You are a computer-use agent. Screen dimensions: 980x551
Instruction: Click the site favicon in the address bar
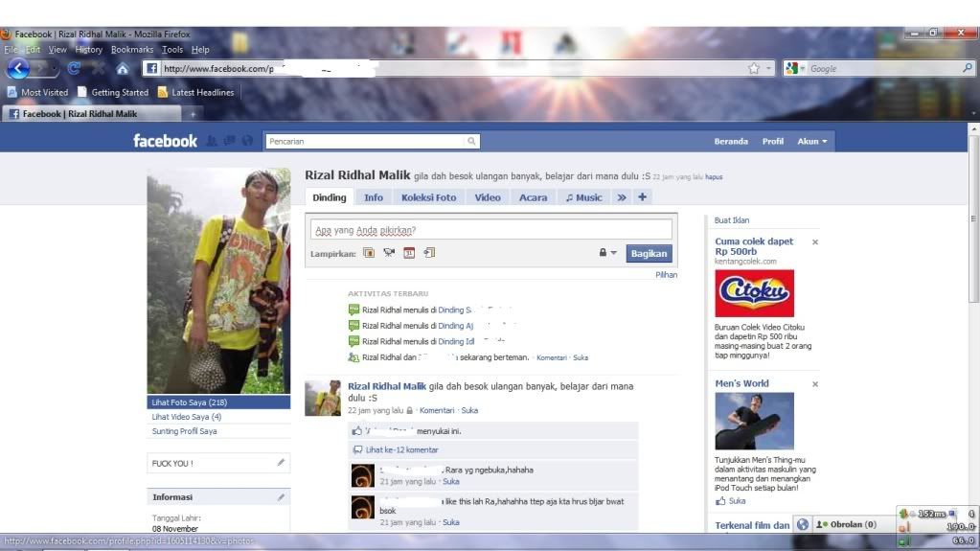pos(150,68)
